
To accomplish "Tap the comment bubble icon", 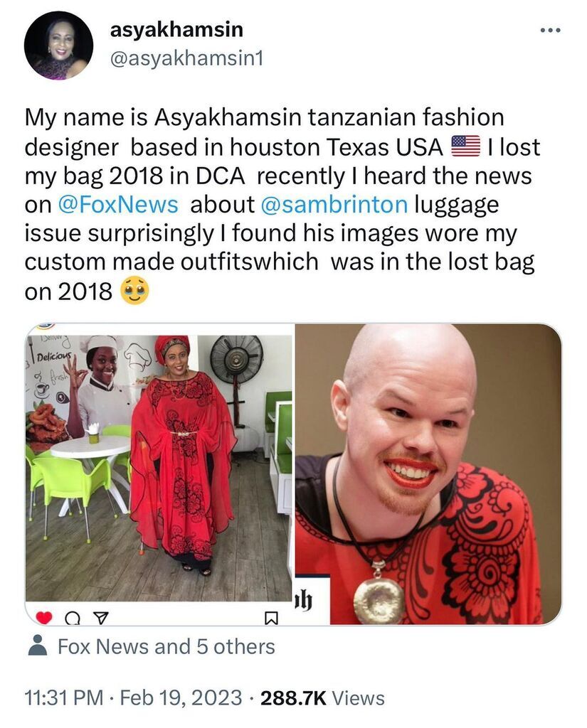I will (73, 618).
